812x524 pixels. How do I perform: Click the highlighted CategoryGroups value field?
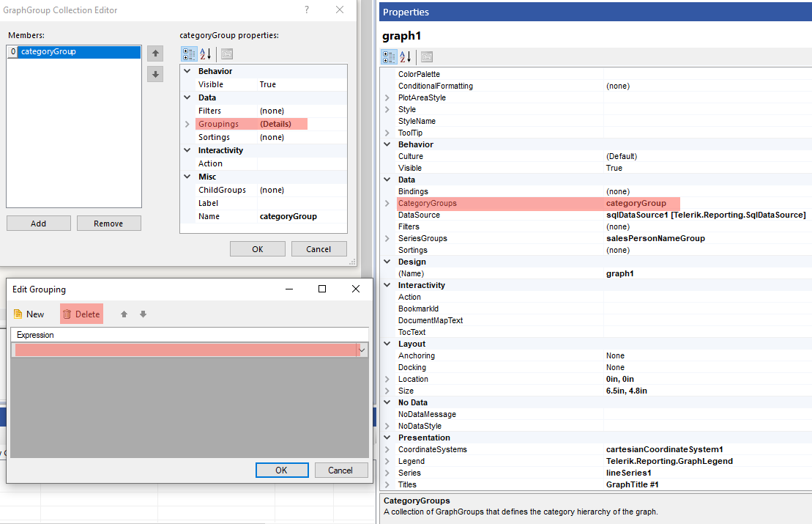coord(641,203)
